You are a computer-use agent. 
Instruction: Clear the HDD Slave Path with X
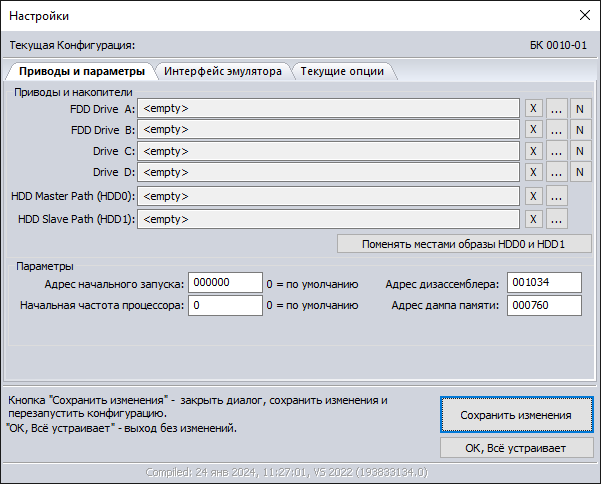pyautogui.click(x=534, y=219)
